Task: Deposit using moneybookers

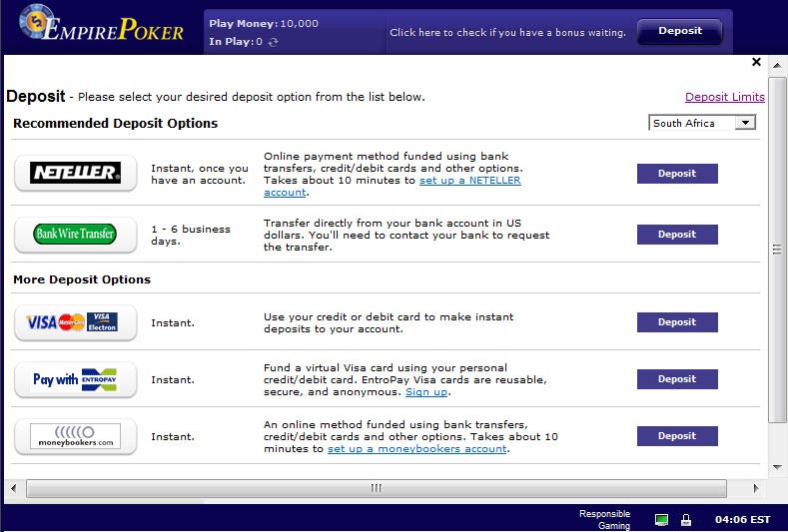Action: coord(677,436)
